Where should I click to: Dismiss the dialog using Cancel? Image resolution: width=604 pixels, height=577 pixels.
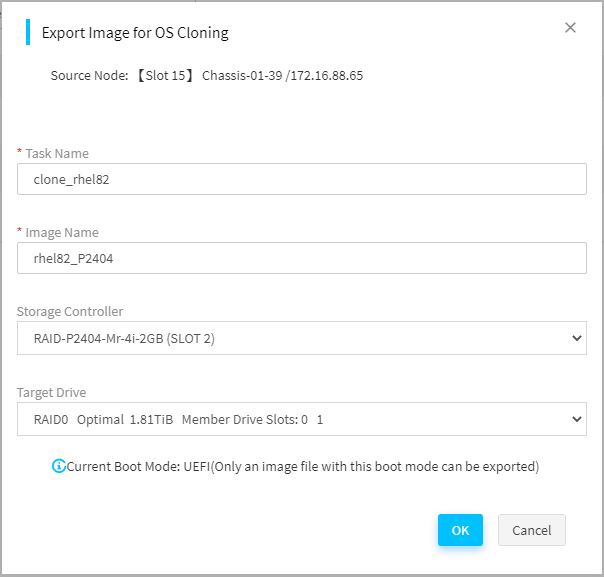[x=532, y=530]
